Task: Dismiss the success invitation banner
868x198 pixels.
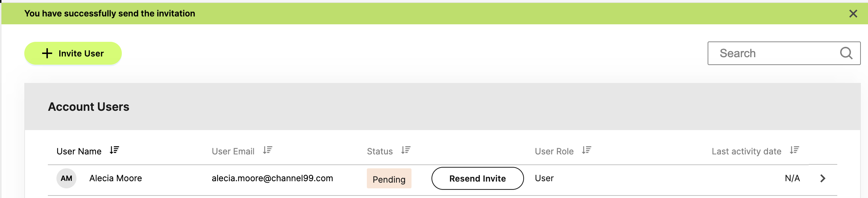Action: tap(853, 14)
